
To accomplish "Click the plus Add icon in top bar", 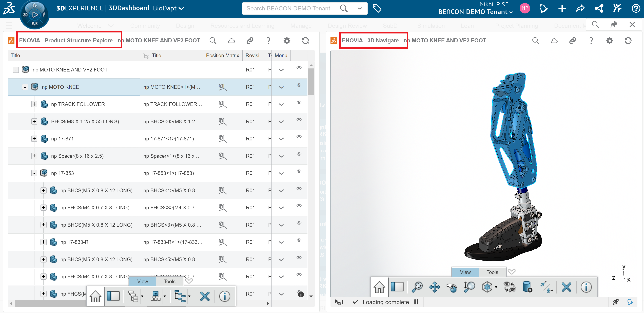I will 562,9.
